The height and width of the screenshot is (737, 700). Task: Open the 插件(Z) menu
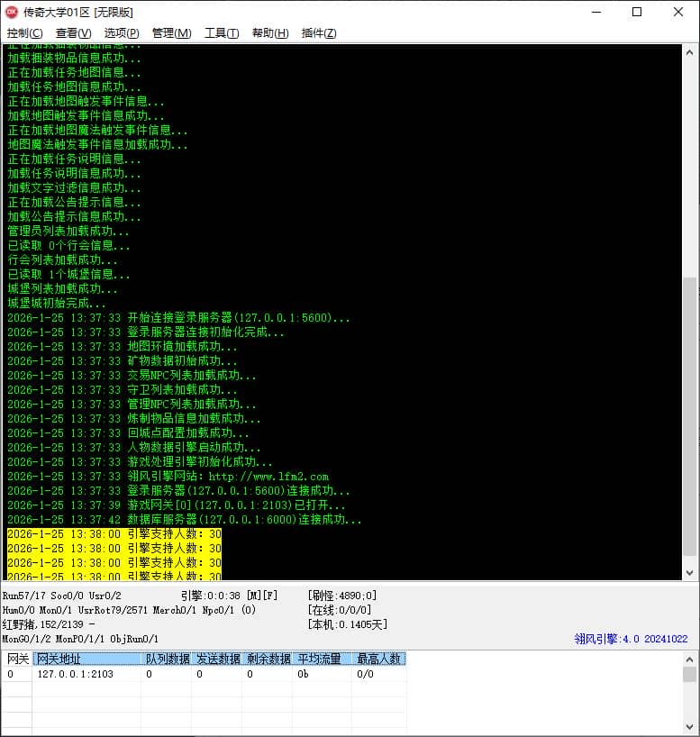[x=319, y=33]
